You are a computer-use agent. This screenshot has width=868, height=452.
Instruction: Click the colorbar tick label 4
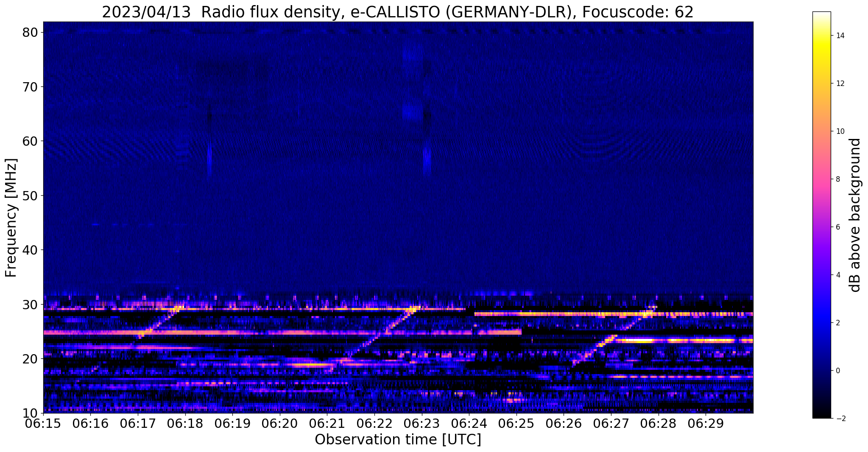click(837, 275)
